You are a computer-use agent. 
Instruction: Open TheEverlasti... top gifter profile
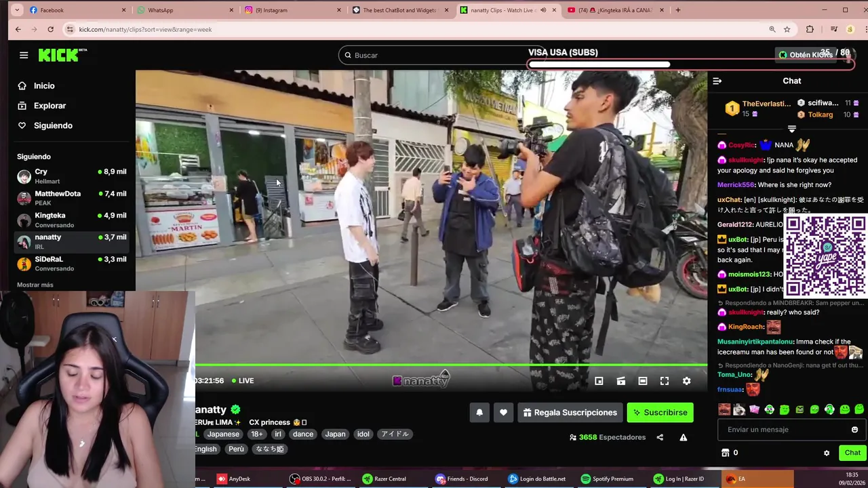(x=766, y=104)
